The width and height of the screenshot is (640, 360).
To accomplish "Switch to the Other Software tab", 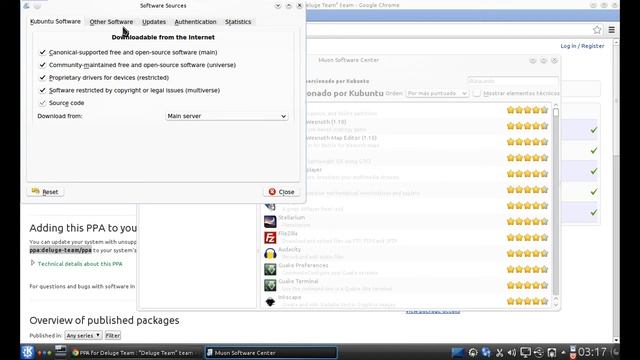I will [111, 22].
